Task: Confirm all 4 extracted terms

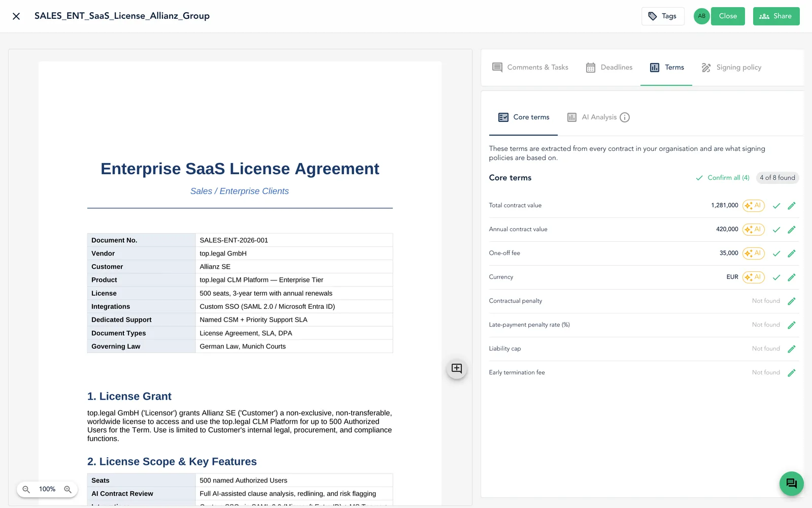Action: pos(723,178)
